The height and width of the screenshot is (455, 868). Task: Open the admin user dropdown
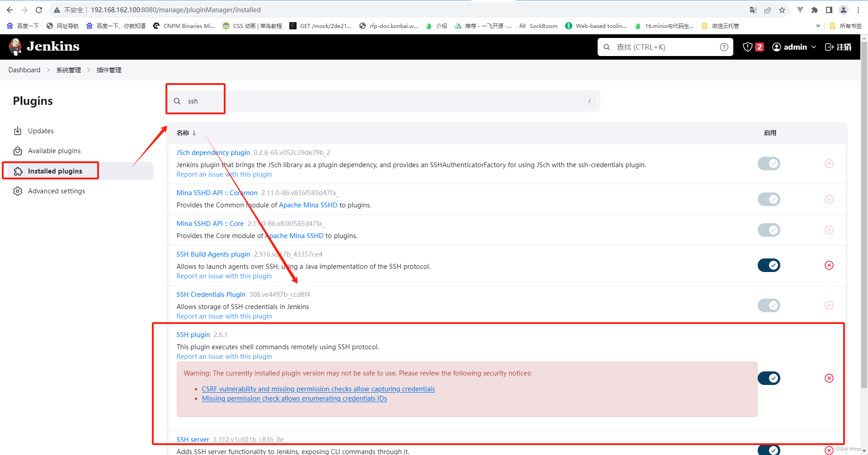(794, 47)
